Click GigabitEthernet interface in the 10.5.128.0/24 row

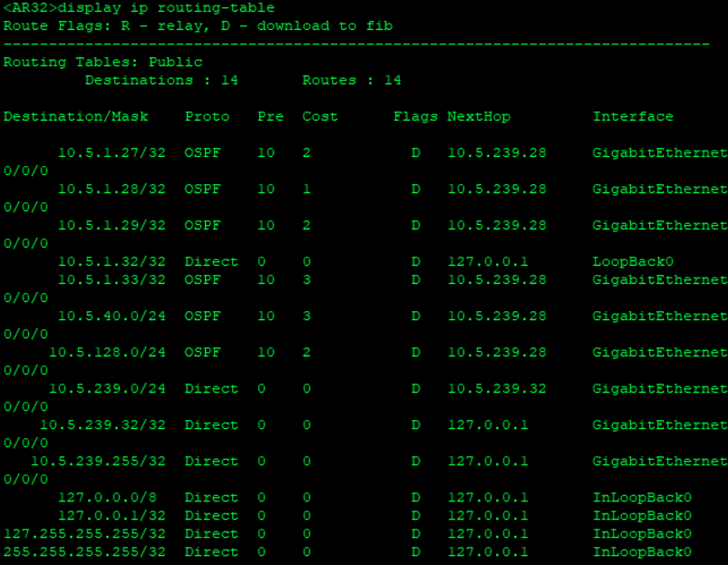coord(660,352)
